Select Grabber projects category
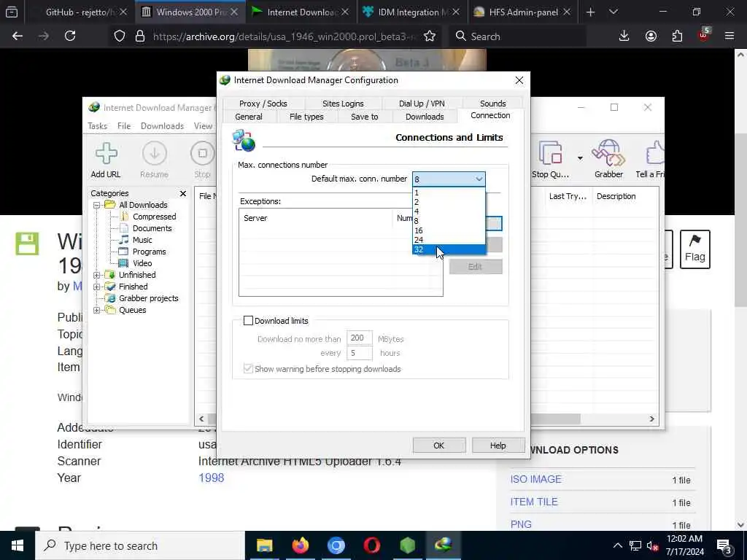Screen dimensions: 747x560 [148, 298]
